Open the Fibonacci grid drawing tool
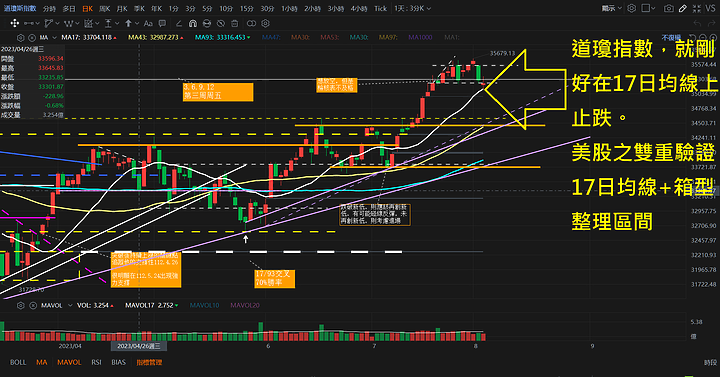The width and height of the screenshot is (720, 377). click(x=88, y=23)
